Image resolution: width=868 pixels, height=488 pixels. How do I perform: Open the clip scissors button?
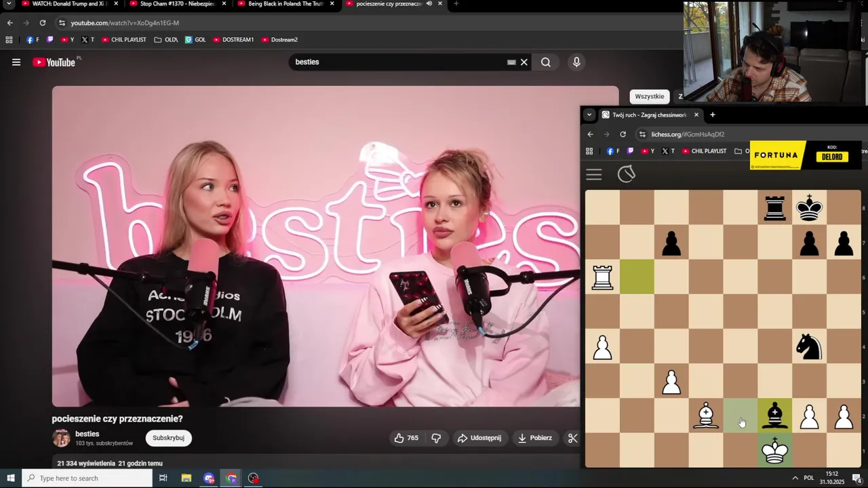click(572, 438)
